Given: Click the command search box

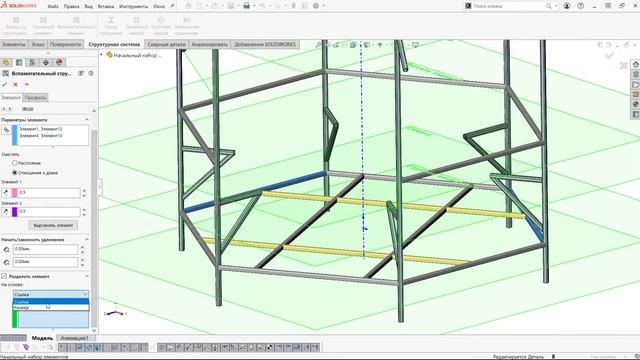Looking at the screenshot, I should [509, 6].
